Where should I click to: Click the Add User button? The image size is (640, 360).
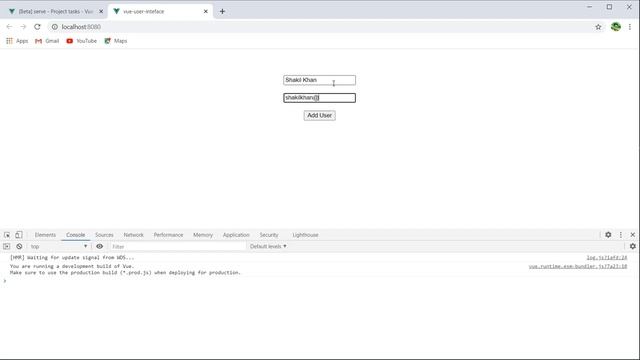click(x=320, y=116)
